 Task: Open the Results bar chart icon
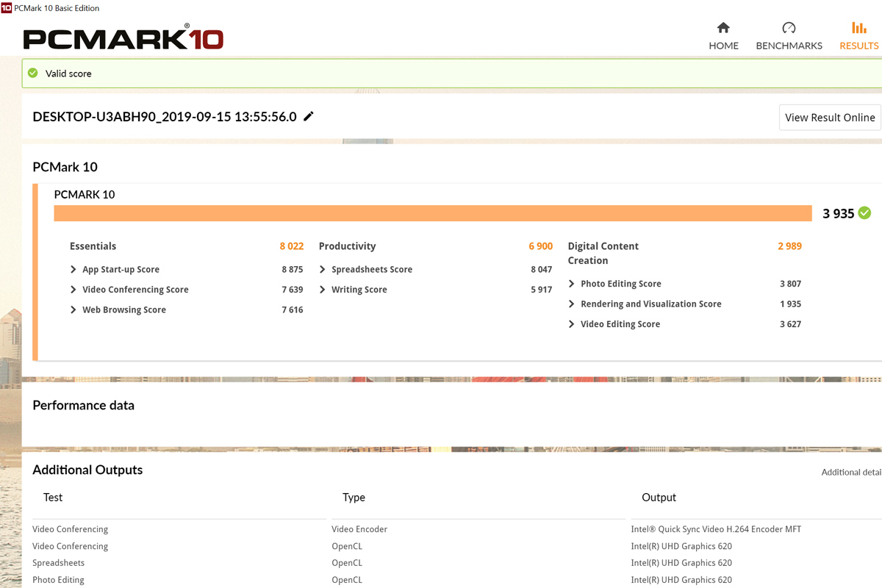point(859,28)
